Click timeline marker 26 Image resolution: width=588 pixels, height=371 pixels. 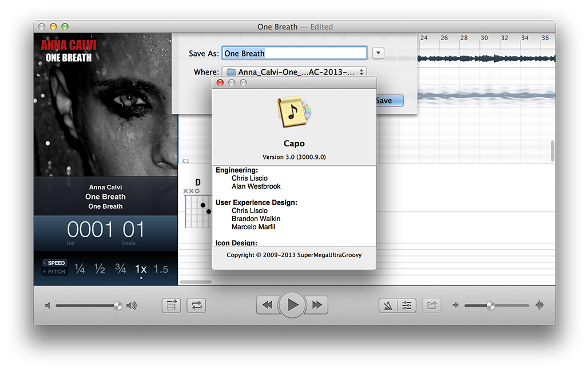tap(444, 38)
